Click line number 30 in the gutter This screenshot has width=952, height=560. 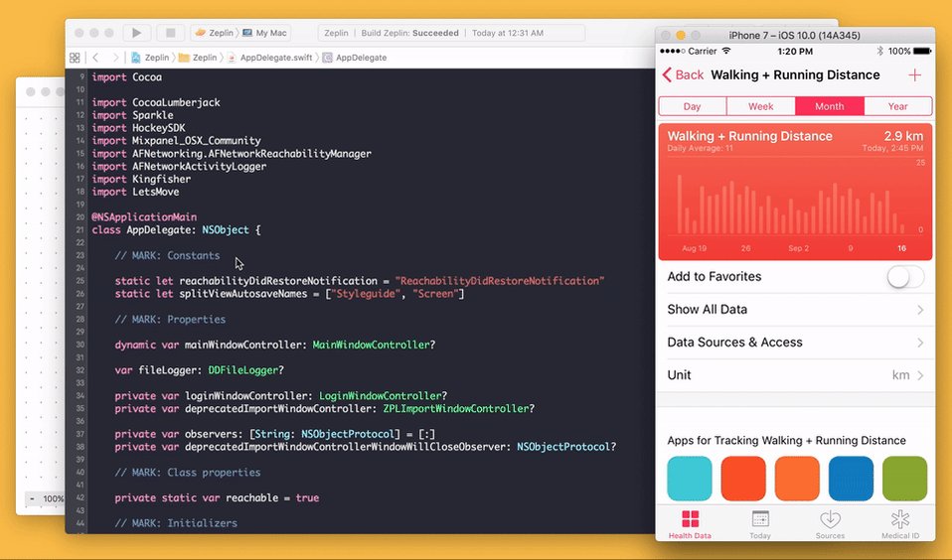click(x=80, y=345)
